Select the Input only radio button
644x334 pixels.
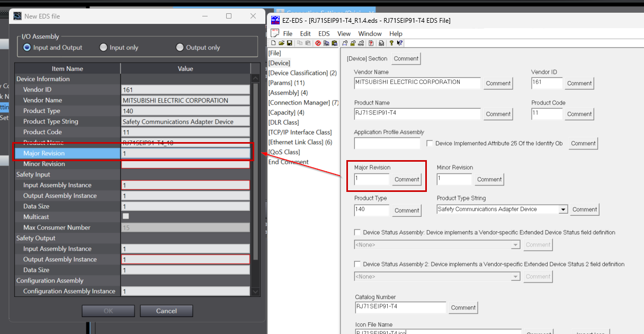click(x=103, y=47)
